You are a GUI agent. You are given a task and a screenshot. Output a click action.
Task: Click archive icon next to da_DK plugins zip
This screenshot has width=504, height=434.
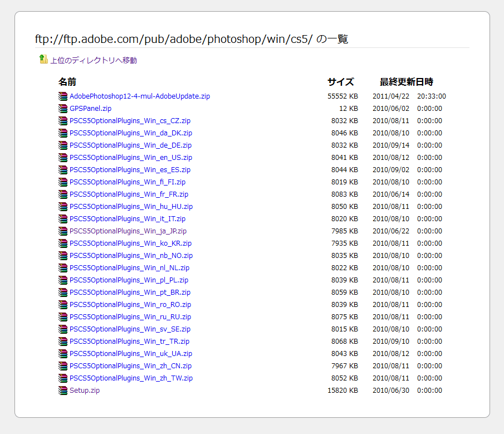coord(63,133)
